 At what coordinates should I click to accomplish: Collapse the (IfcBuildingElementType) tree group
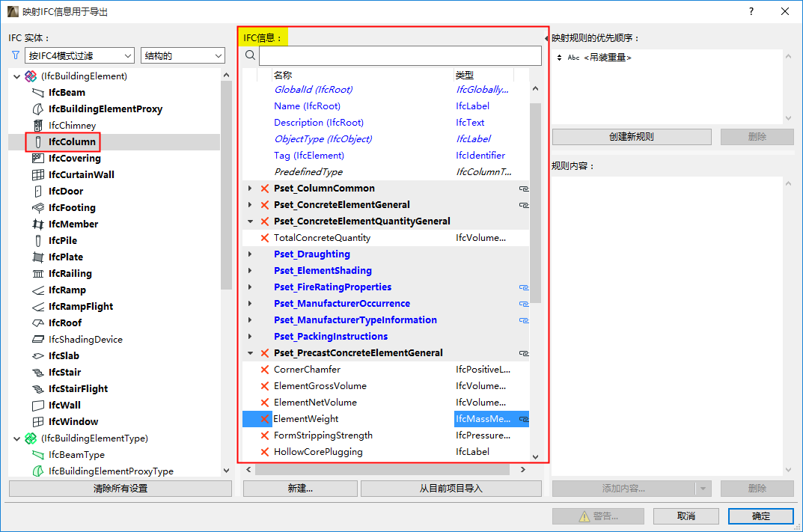16,438
